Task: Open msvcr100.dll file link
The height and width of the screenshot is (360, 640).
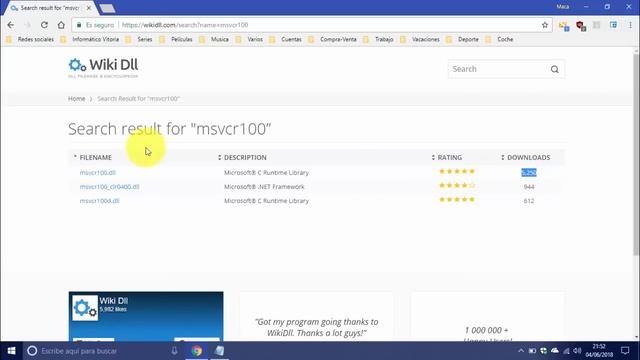Action: (x=98, y=173)
